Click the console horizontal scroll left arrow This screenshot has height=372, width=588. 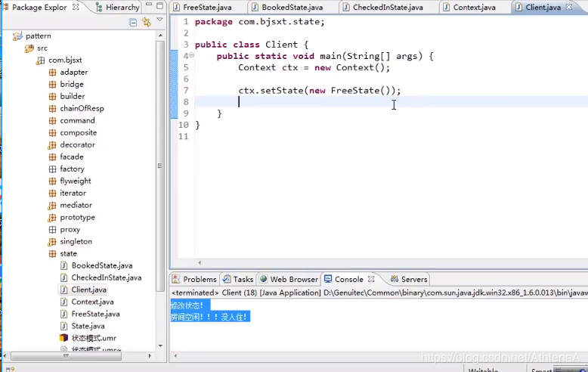tap(175, 355)
